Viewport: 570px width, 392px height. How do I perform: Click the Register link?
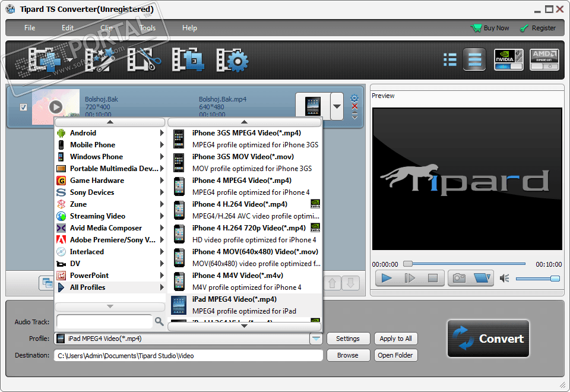tap(538, 28)
